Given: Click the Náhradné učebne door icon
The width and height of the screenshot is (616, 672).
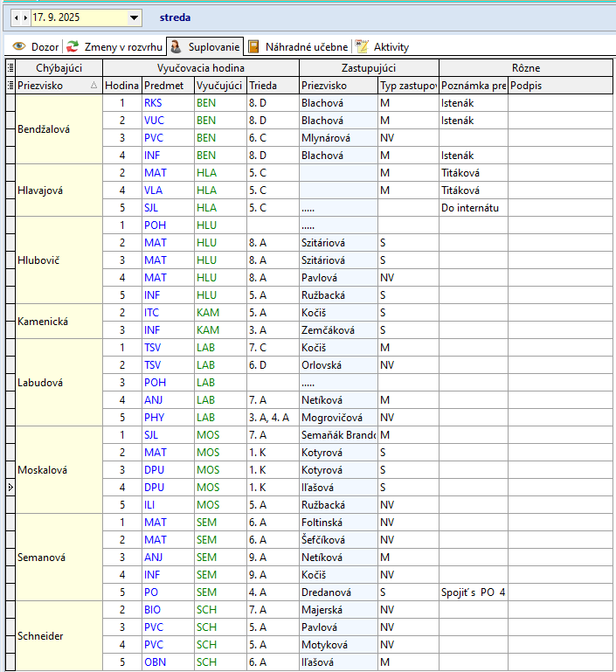Looking at the screenshot, I should [253, 46].
